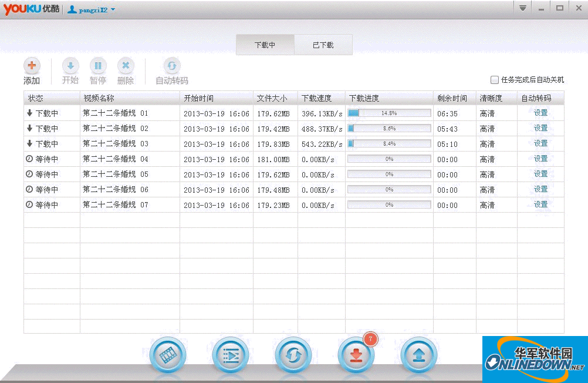The image size is (588, 383).
Task: Click 设置 link for 第二十二条婚规 07
Action: [x=540, y=204]
